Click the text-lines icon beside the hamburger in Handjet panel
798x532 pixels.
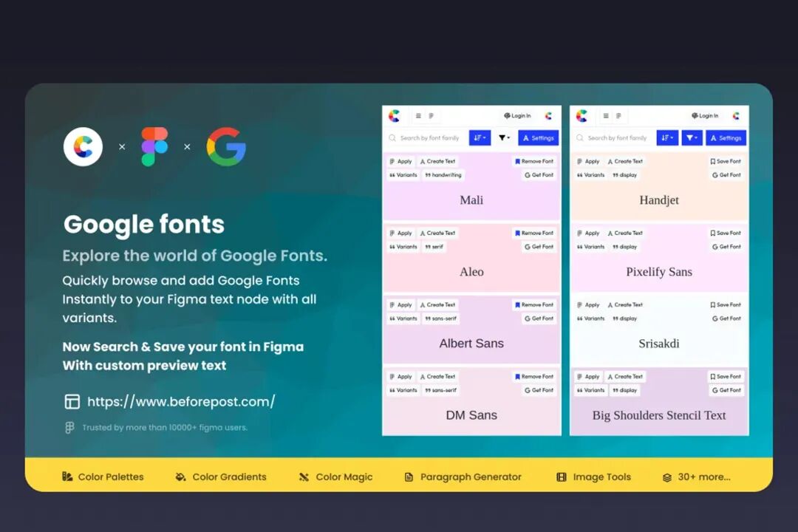click(x=618, y=116)
